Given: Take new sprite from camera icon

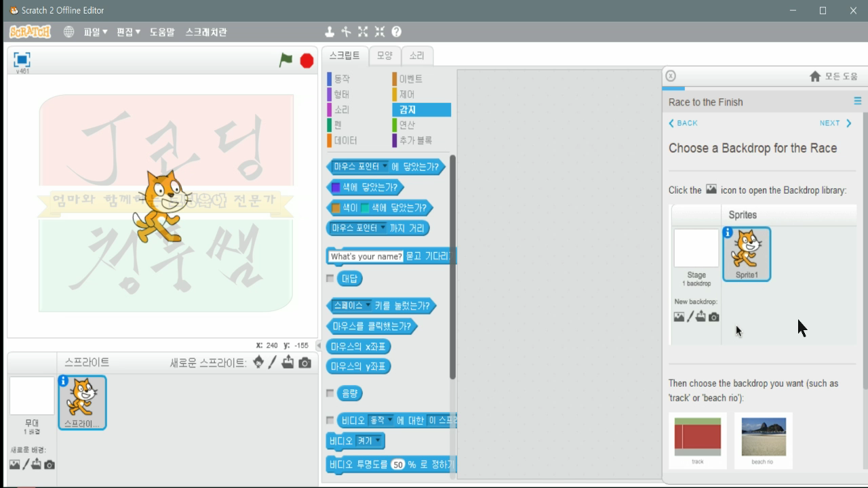Looking at the screenshot, I should coord(305,363).
